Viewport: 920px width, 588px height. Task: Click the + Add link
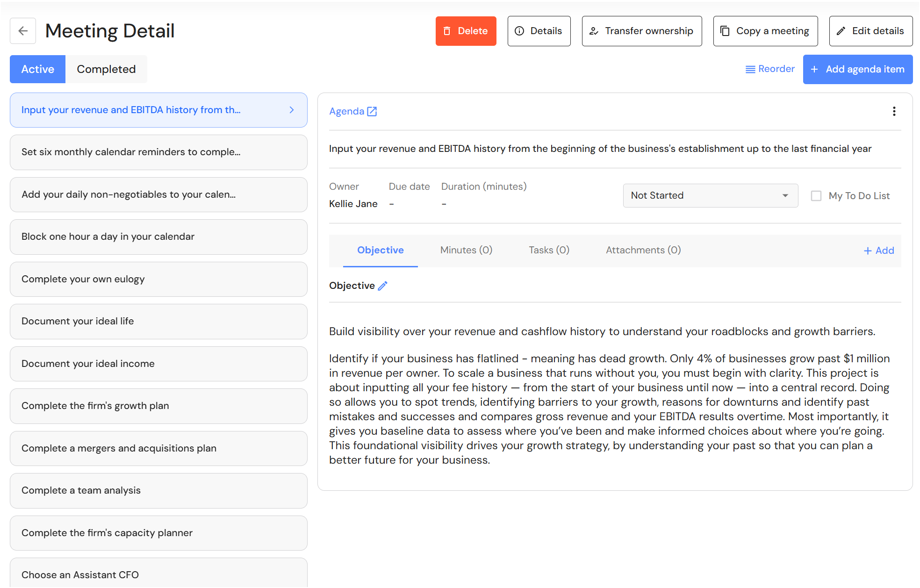[878, 251]
